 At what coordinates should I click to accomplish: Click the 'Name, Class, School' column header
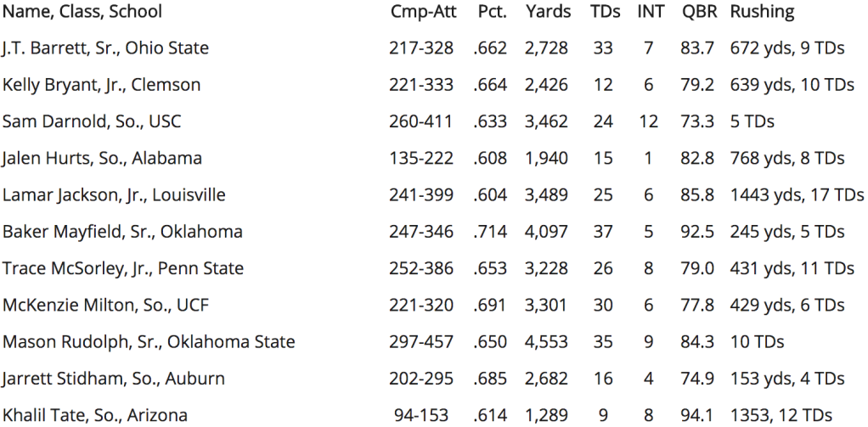click(82, 12)
